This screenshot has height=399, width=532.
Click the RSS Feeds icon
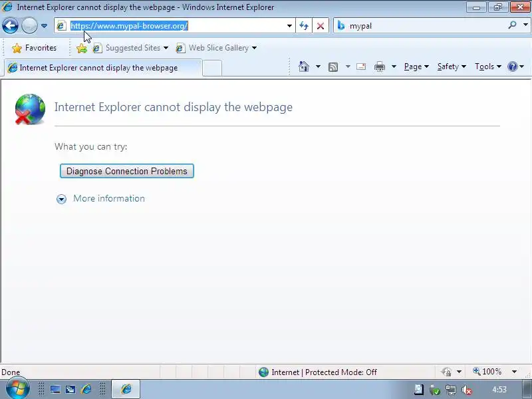point(333,67)
